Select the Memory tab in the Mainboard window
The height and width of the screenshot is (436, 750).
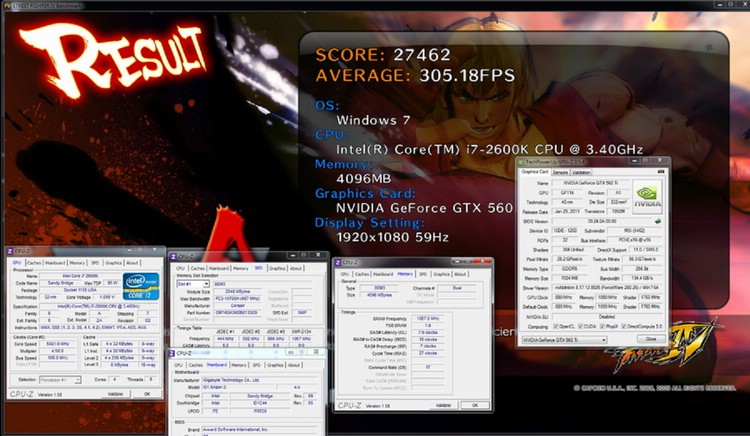pos(239,365)
